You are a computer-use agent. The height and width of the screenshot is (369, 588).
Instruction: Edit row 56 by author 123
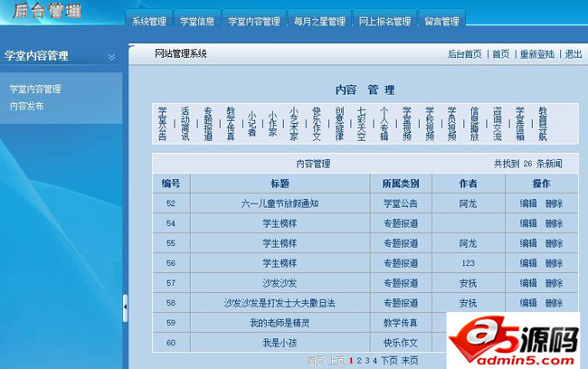click(528, 263)
